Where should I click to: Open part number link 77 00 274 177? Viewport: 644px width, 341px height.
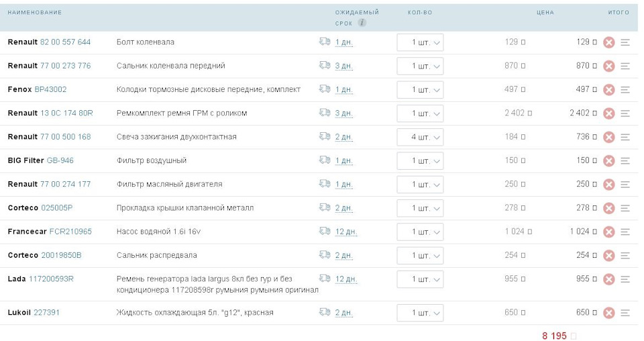point(65,184)
